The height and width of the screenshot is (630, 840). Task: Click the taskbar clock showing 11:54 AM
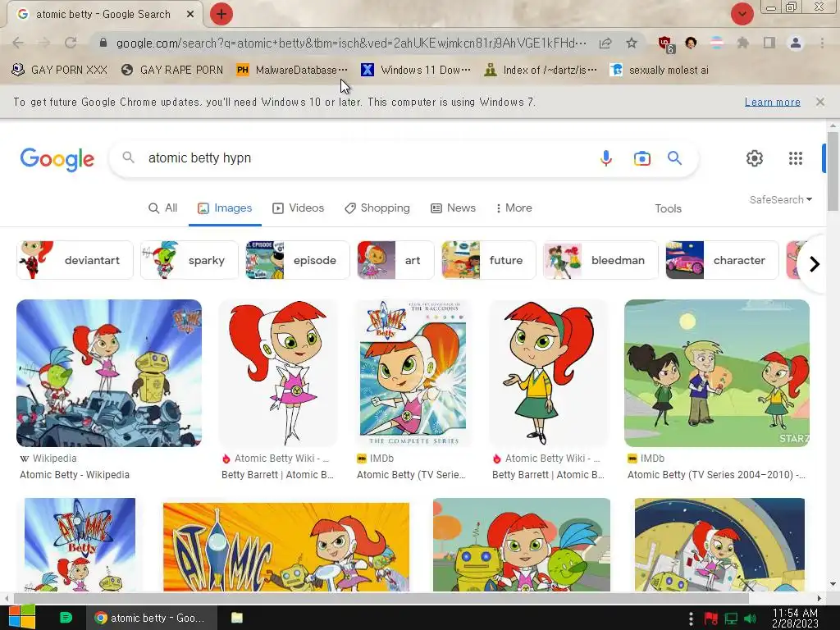(795, 618)
